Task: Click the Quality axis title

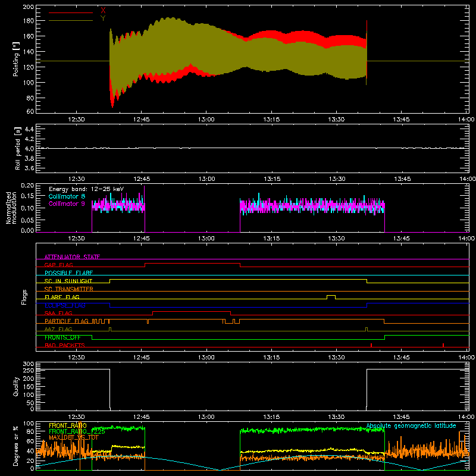Action: coord(16,386)
